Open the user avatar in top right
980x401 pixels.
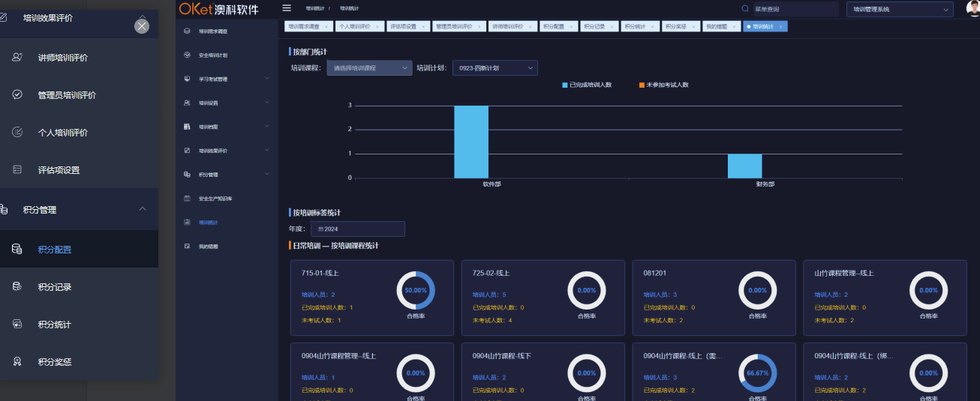tap(972, 8)
